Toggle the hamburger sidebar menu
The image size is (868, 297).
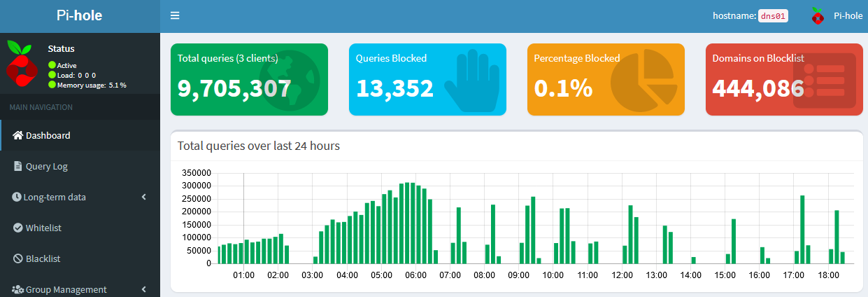[x=175, y=15]
